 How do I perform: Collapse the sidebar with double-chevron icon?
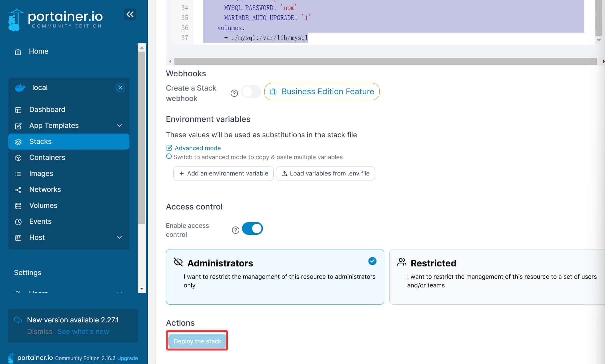(x=130, y=14)
